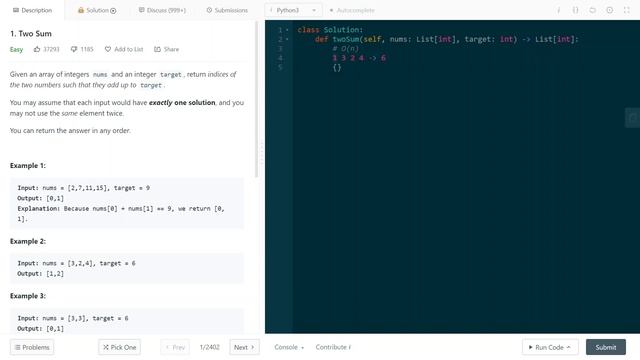Image resolution: width=640 pixels, height=360 pixels.
Task: Switch to the Discuss (999+) tab
Action: (x=162, y=10)
